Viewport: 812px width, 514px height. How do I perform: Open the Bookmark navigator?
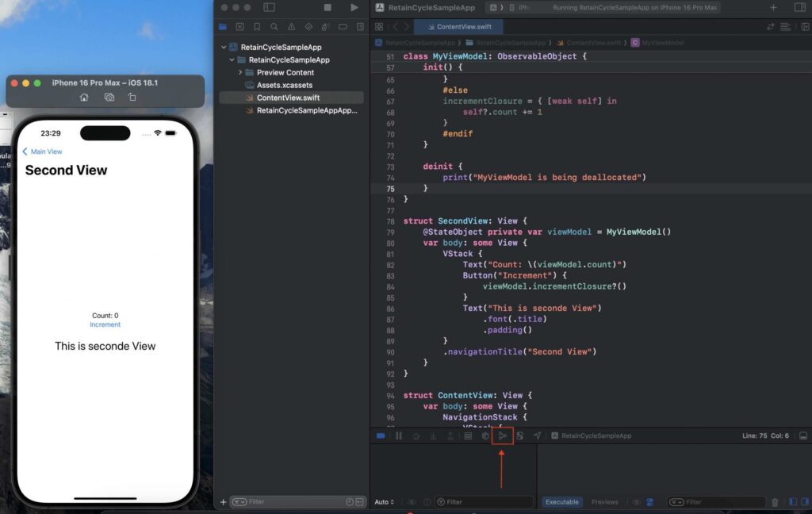[x=257, y=27]
